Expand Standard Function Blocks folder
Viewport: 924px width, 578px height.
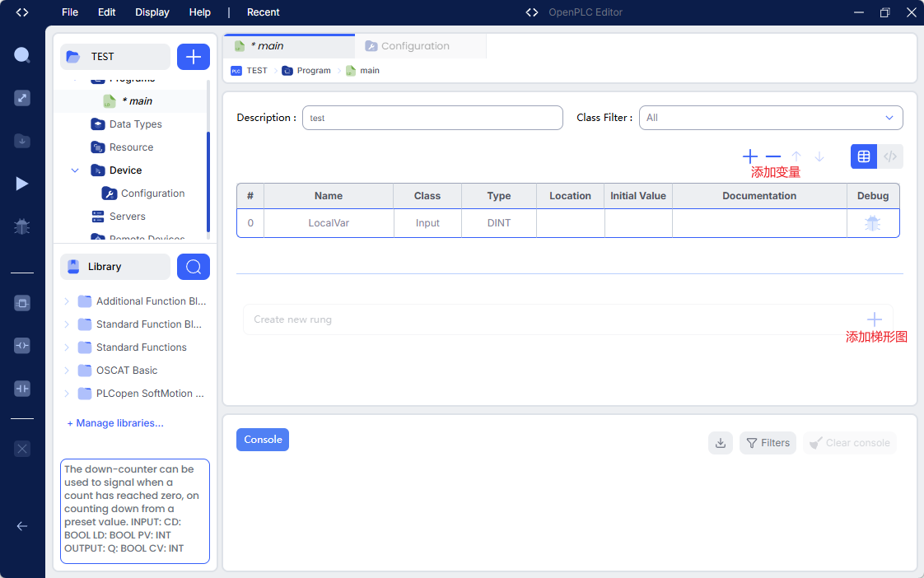(x=67, y=324)
